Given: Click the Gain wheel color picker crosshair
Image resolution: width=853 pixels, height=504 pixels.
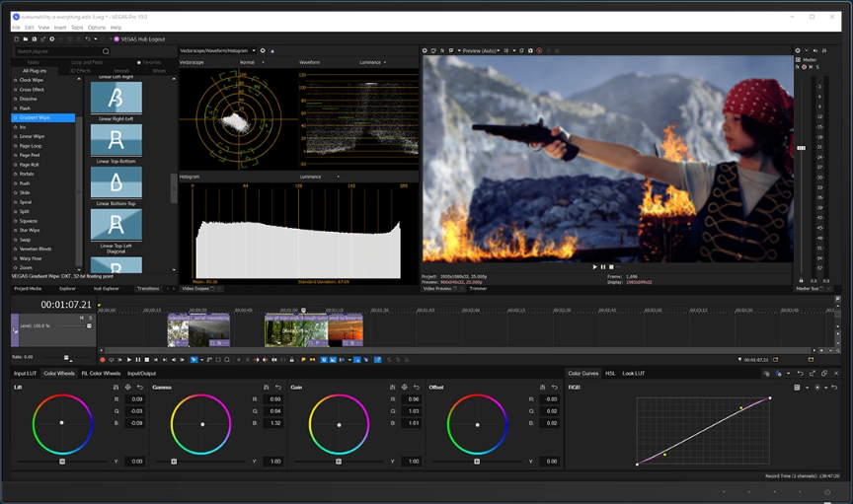Looking at the screenshot, I should (404, 387).
